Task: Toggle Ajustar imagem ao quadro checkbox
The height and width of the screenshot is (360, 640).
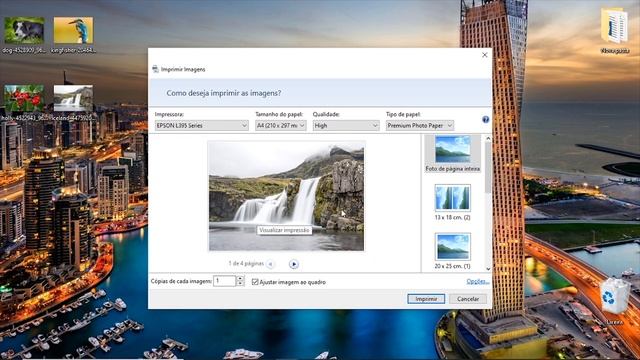Action: (255, 282)
